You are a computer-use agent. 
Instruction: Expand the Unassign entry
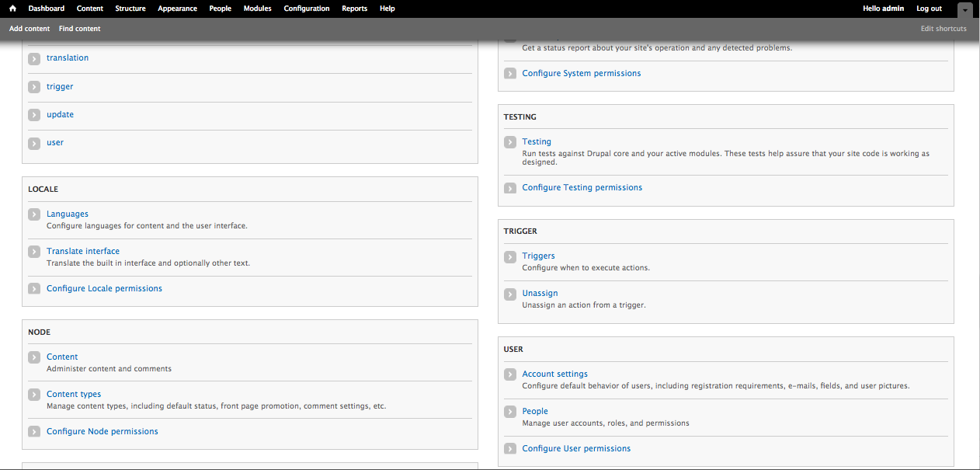(x=510, y=294)
